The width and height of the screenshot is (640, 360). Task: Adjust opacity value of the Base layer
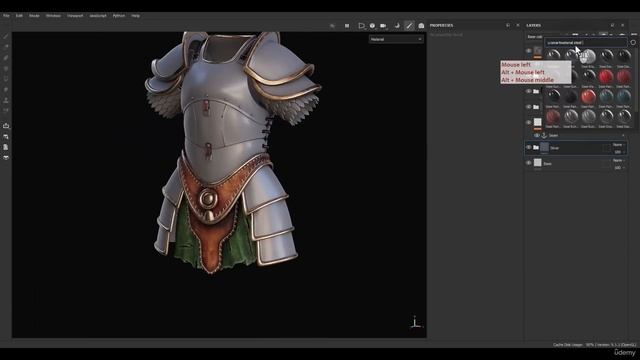[618, 167]
